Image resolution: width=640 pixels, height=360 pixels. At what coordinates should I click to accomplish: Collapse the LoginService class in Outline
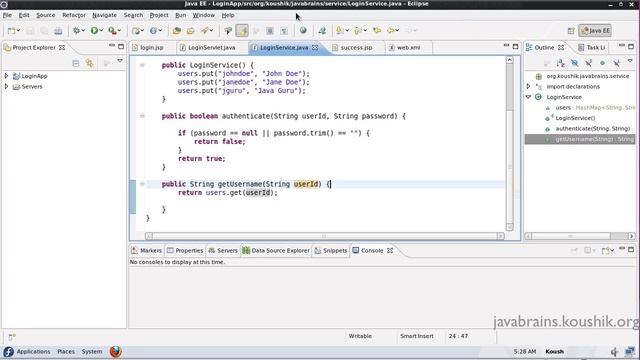click(x=528, y=97)
